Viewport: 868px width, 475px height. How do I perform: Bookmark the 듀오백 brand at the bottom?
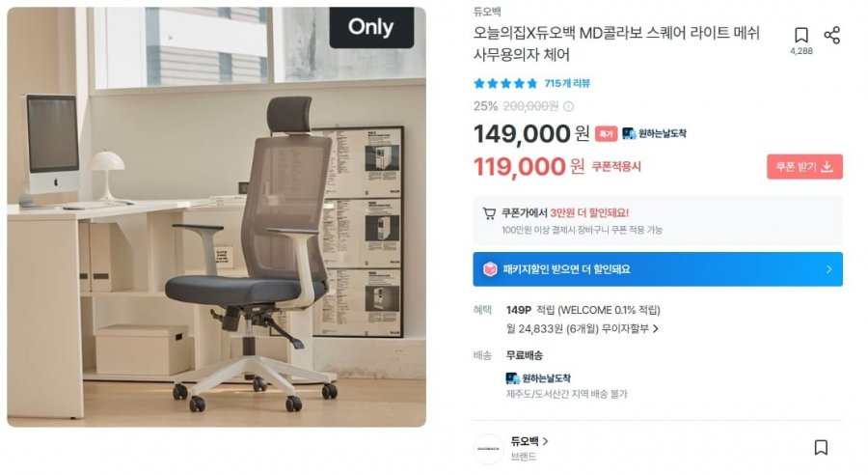coord(821,448)
